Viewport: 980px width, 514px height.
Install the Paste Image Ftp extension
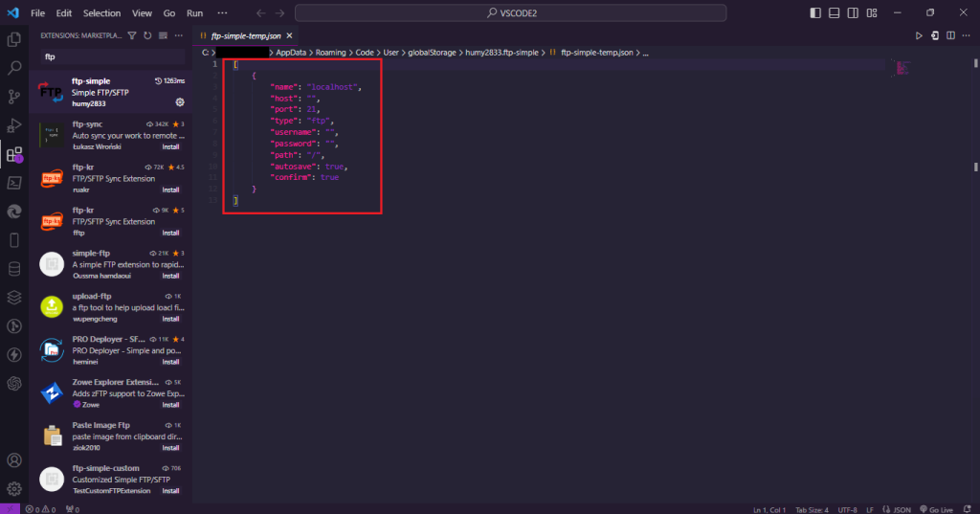170,448
